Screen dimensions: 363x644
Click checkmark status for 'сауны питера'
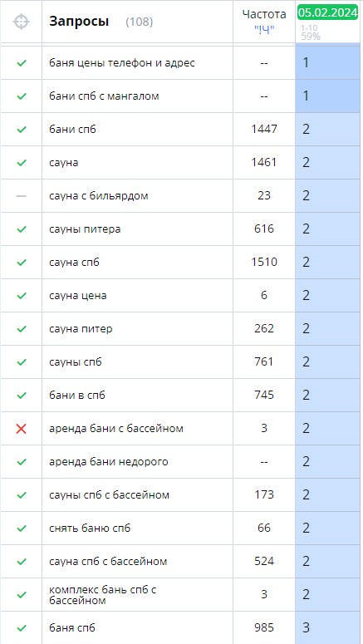click(22, 229)
